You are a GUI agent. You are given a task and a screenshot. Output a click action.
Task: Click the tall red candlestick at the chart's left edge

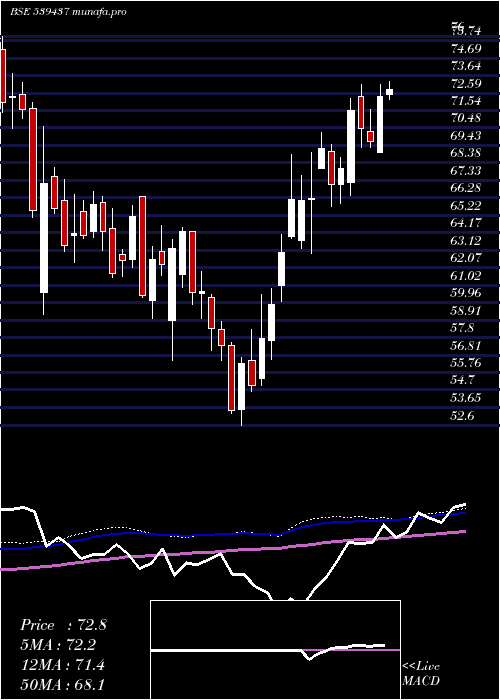coord(3,76)
